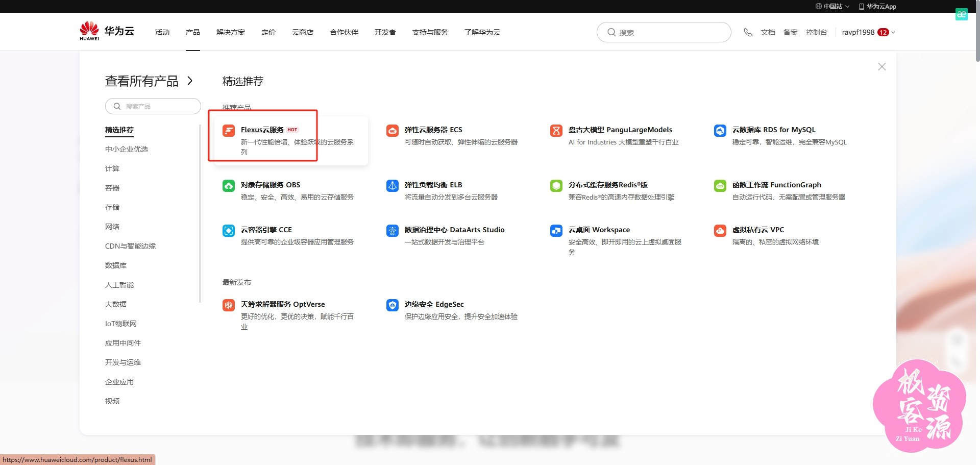
Task: Select the 网络 category
Action: pyautogui.click(x=112, y=227)
